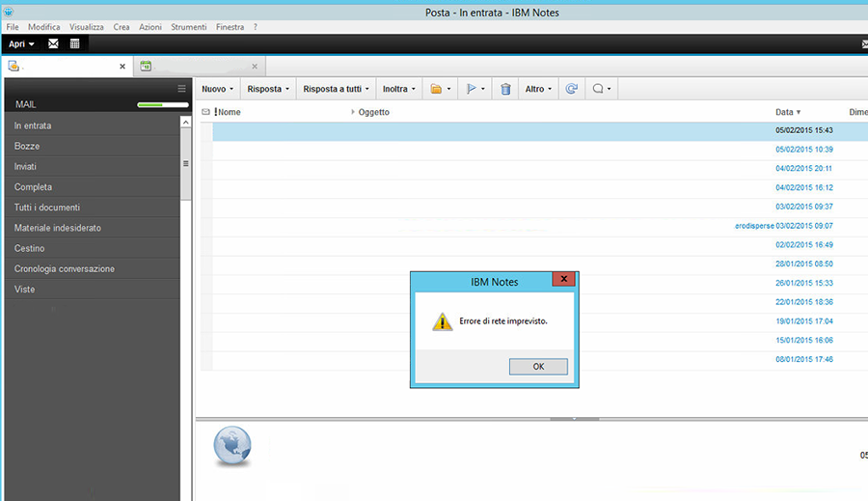Expand the Oggetto column triangle
The height and width of the screenshot is (501, 868).
coord(353,112)
